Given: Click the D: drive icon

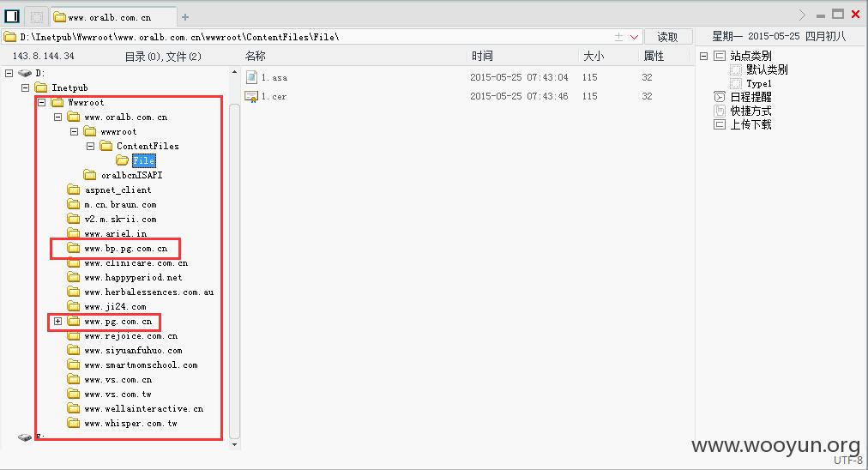Looking at the screenshot, I should pos(25,73).
